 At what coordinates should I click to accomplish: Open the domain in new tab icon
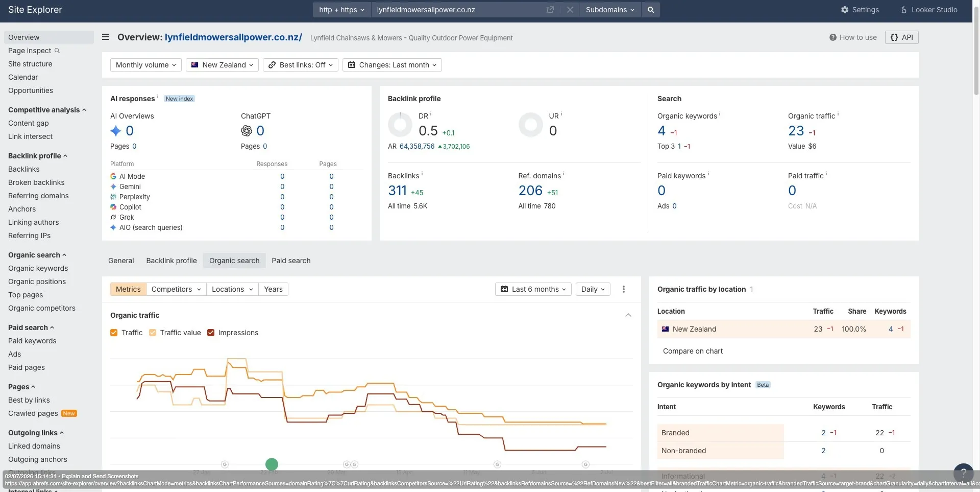pyautogui.click(x=550, y=10)
